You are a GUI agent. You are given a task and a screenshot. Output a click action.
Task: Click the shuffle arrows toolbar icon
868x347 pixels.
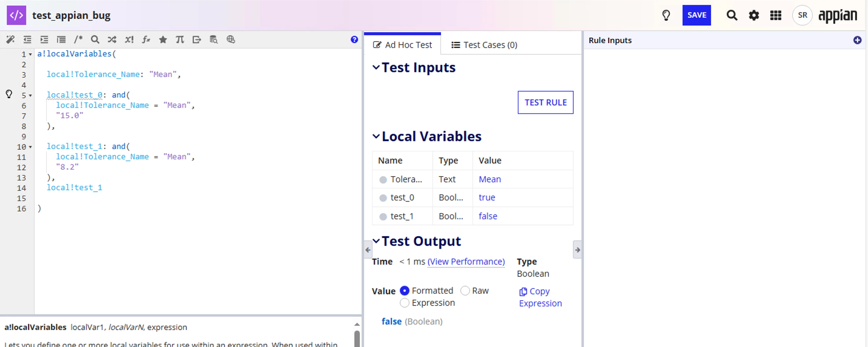tap(112, 40)
